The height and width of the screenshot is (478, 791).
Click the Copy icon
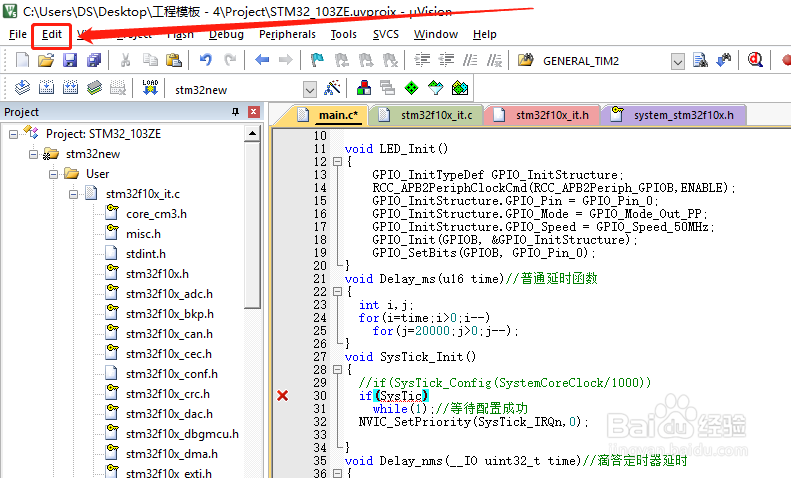pyautogui.click(x=150, y=60)
